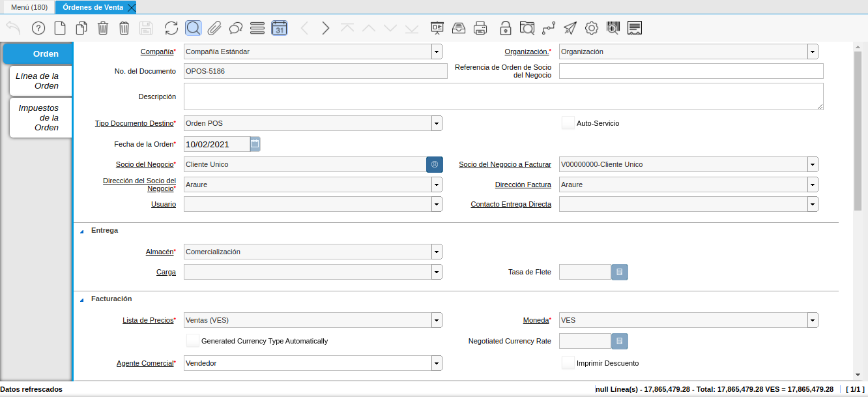Open the Línea de la Orden tab
Viewport: 868px width, 397px height.
tap(40, 81)
